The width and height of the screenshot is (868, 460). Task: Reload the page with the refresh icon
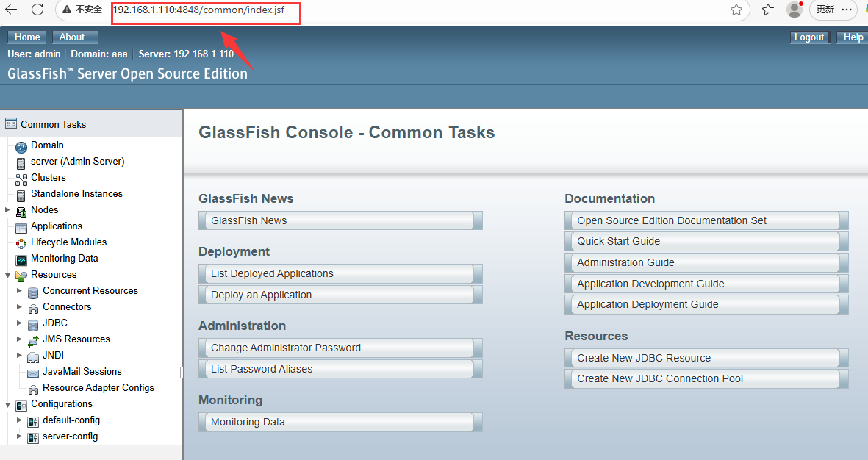pos(37,10)
